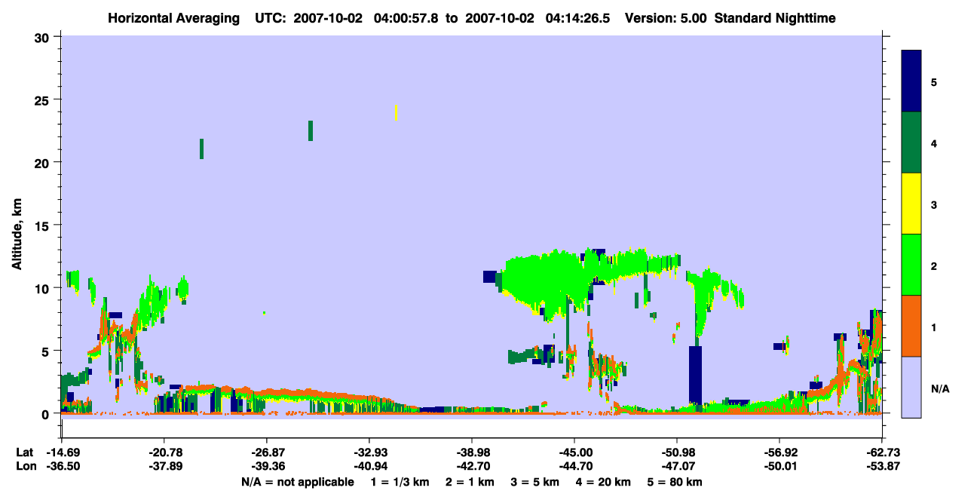Click the latitude label -45.00
The width and height of the screenshot is (980, 503).
point(574,452)
